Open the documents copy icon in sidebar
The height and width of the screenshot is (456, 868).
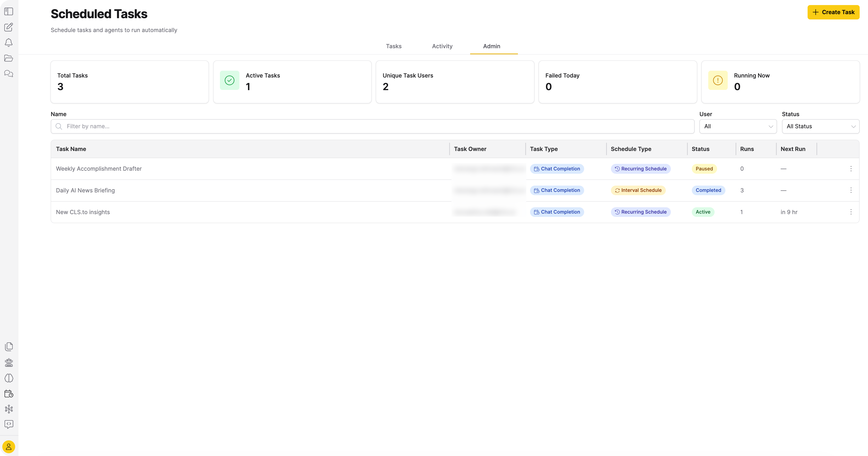point(9,347)
